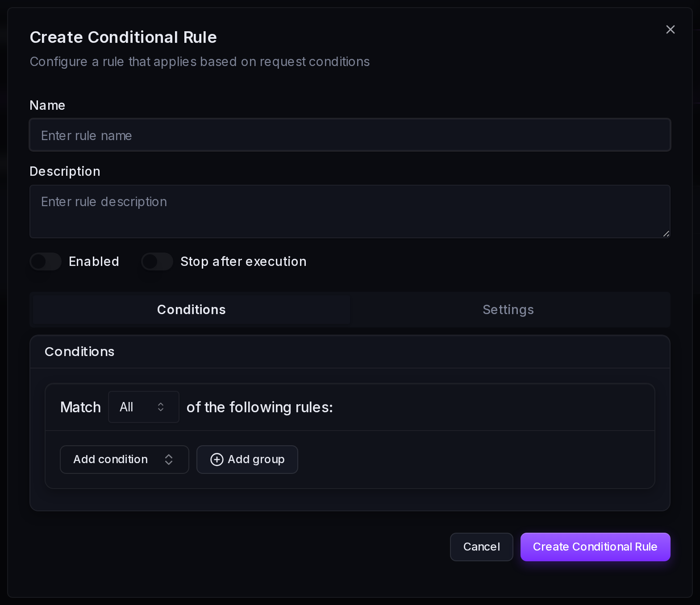
Task: Click the rule Name input field
Action: [350, 135]
